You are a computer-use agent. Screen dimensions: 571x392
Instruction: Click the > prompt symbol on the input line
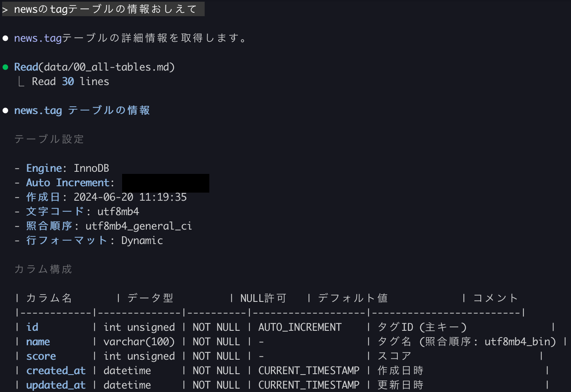5,9
